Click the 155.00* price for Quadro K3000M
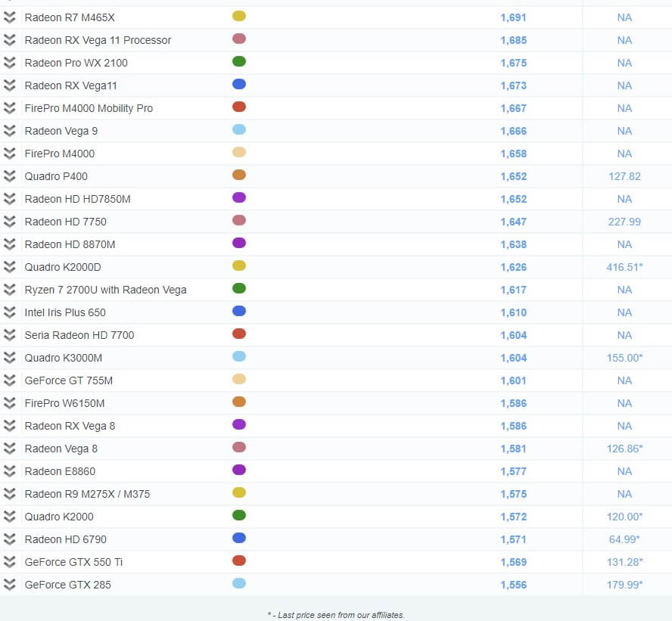Image resolution: width=672 pixels, height=621 pixels. coord(624,358)
